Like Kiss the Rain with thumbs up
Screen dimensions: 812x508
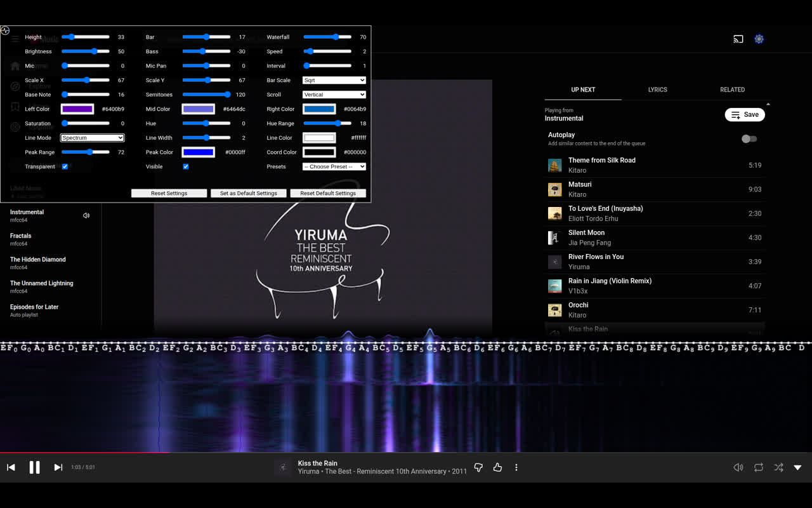click(497, 467)
